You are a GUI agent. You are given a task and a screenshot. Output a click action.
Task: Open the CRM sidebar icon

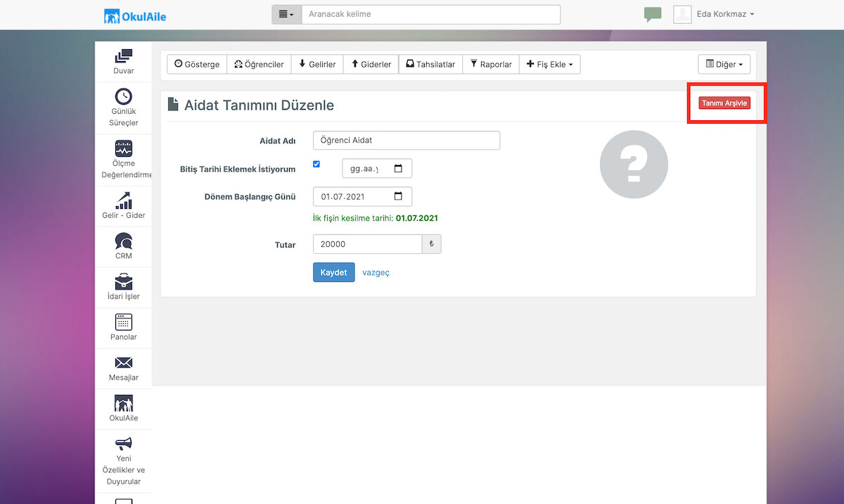pos(123,241)
